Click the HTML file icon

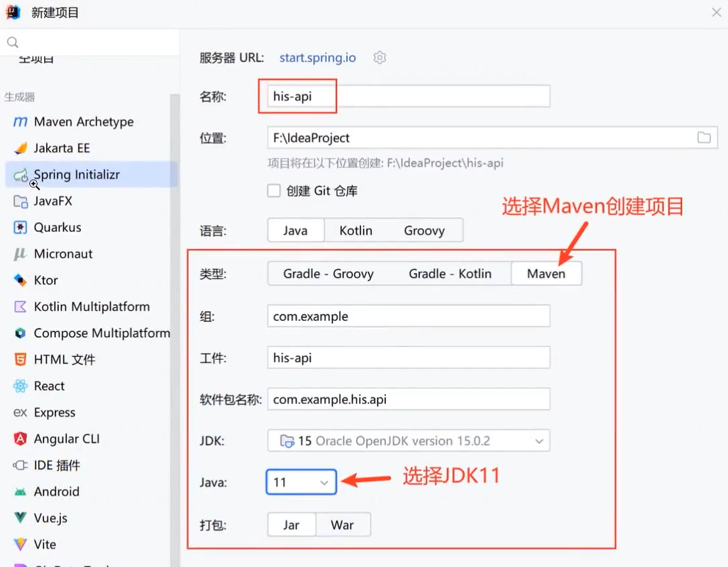click(20, 359)
